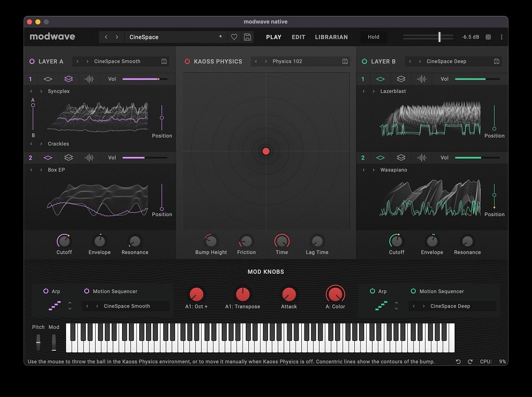Click the A: Color mod knob

[335, 294]
